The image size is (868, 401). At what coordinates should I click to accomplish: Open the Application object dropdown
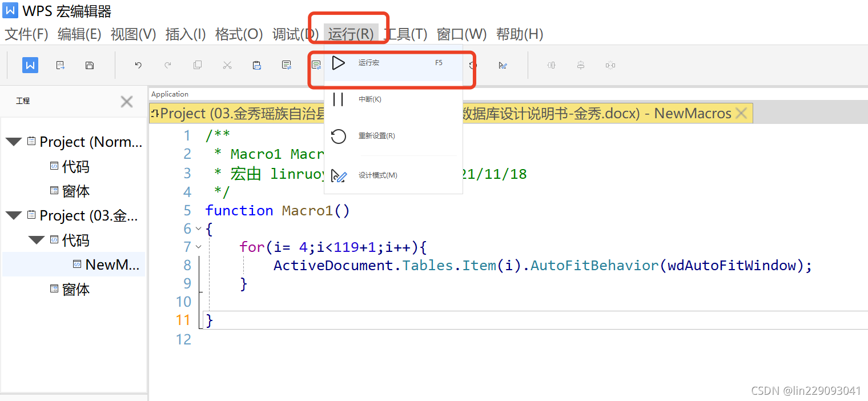tap(508, 94)
